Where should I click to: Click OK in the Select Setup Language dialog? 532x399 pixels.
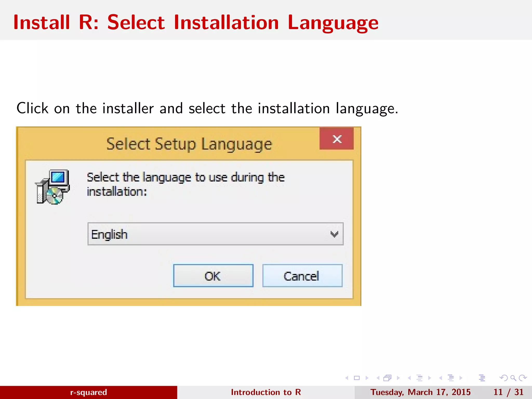coord(213,276)
